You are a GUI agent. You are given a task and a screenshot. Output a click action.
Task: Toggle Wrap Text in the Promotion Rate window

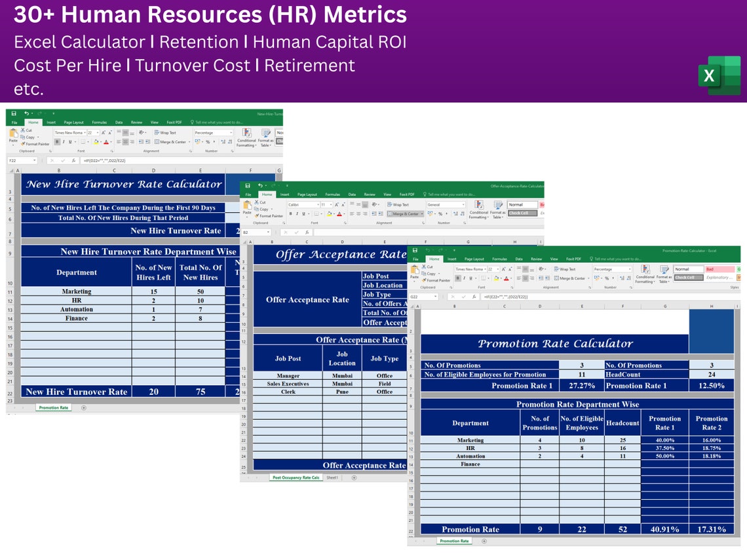pyautogui.click(x=565, y=269)
